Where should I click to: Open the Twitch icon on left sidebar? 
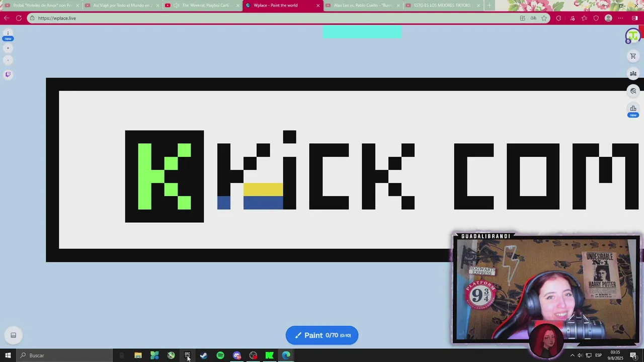point(8,74)
